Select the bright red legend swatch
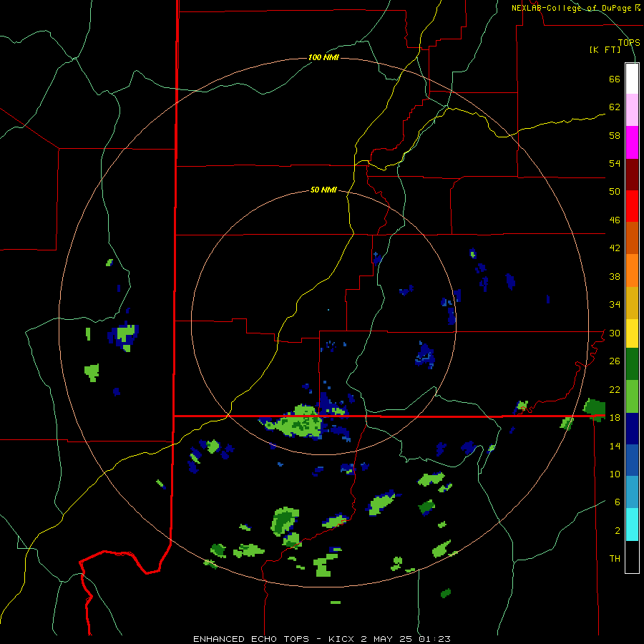Screen dimensions: 644x644 (632, 206)
